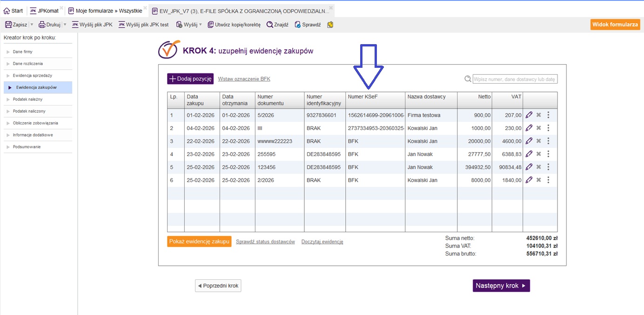Click the Sprawdź validation icon
Image resolution: width=644 pixels, height=315 pixels.
[298, 25]
